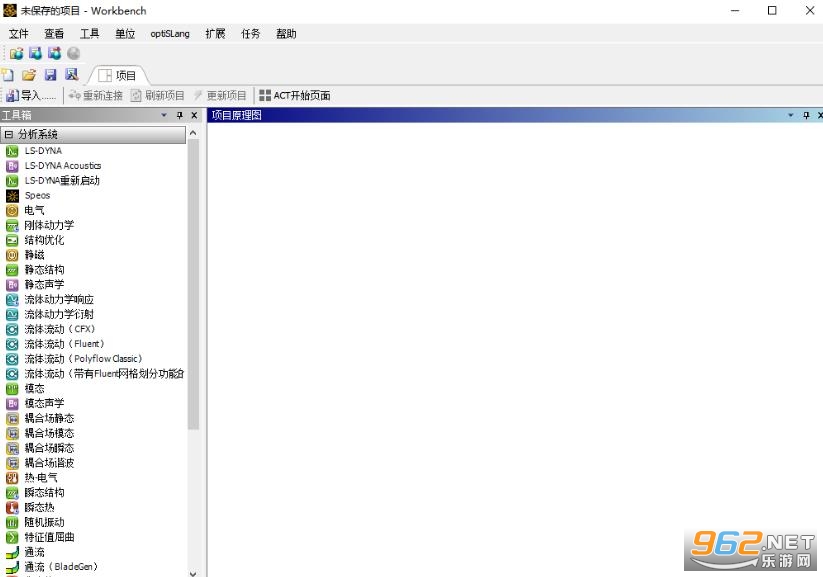Click the Speos system icon
Image resolution: width=823 pixels, height=577 pixels.
click(x=12, y=196)
